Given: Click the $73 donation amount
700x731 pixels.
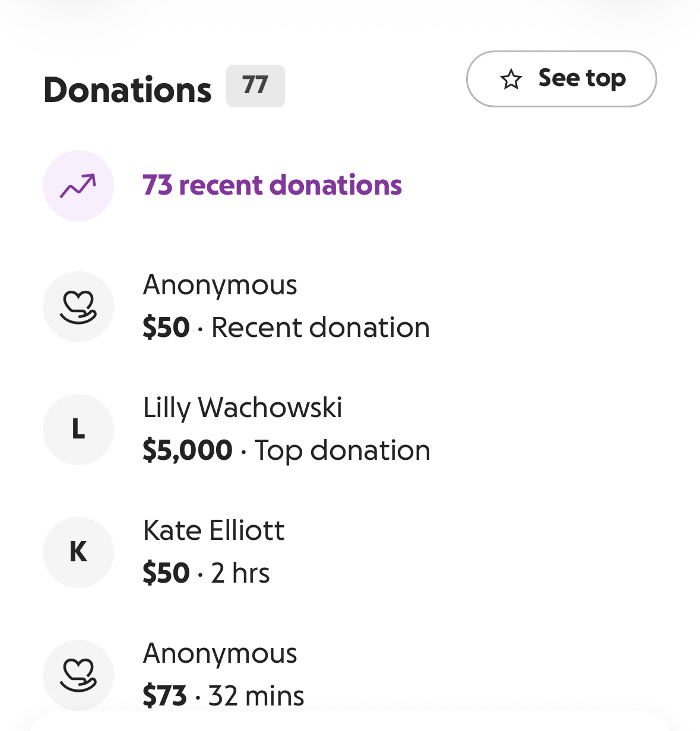Looking at the screenshot, I should tap(164, 696).
